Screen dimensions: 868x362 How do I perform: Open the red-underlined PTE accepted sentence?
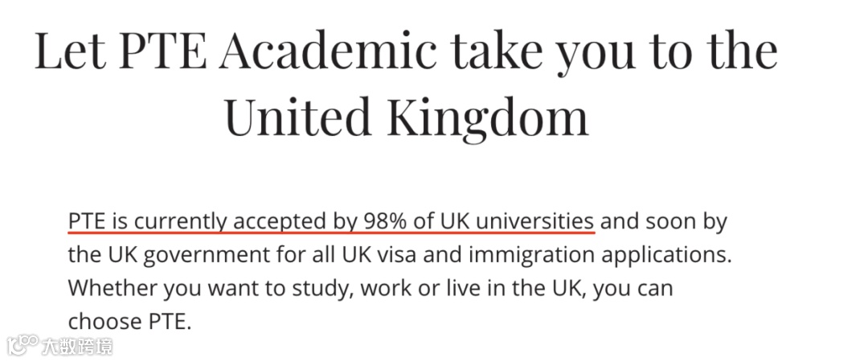pyautogui.click(x=330, y=221)
